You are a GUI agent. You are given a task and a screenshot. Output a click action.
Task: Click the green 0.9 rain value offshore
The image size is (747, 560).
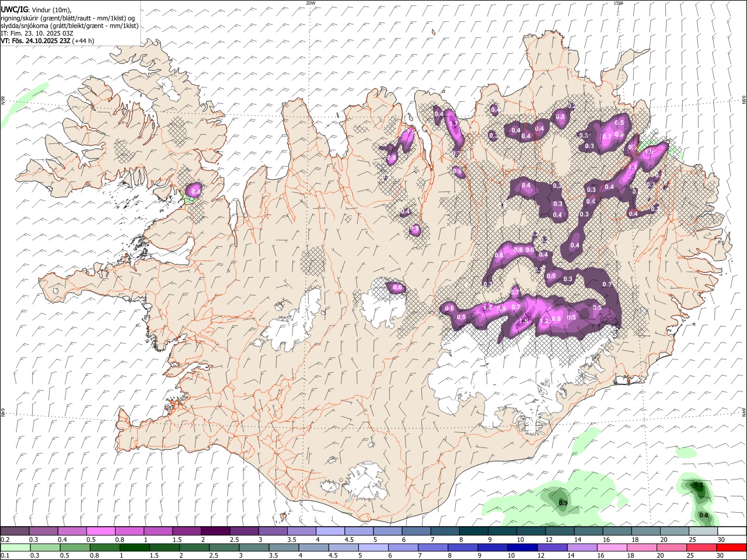click(563, 503)
